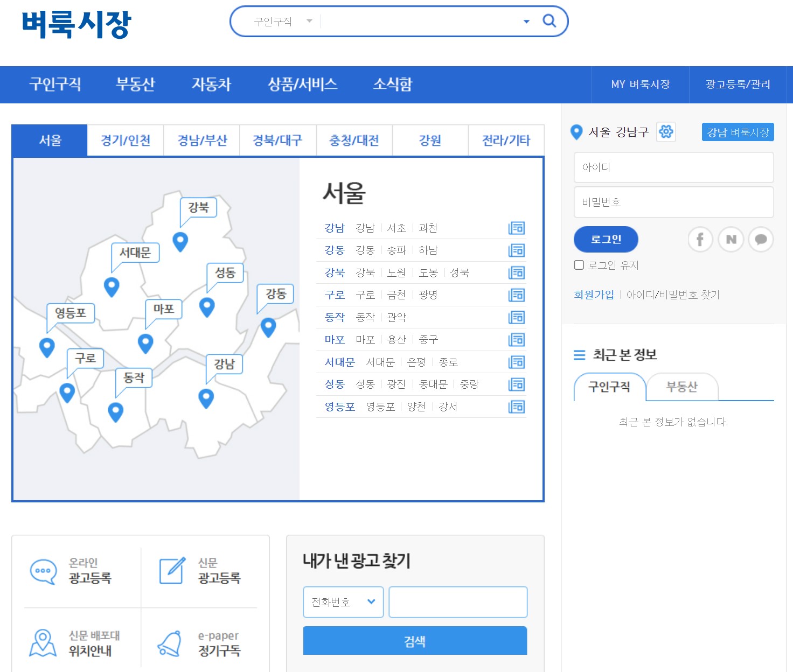This screenshot has width=793, height=672.
Task: Click the KakaoTalk login icon
Action: [761, 240]
